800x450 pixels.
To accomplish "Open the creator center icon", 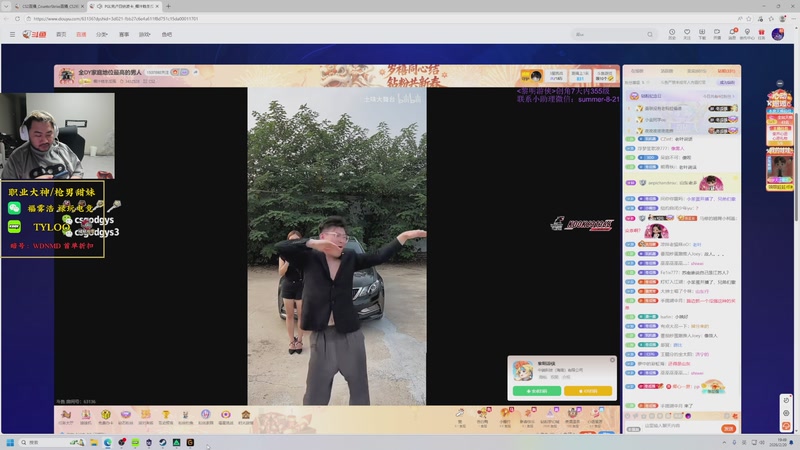I will pos(747,34).
